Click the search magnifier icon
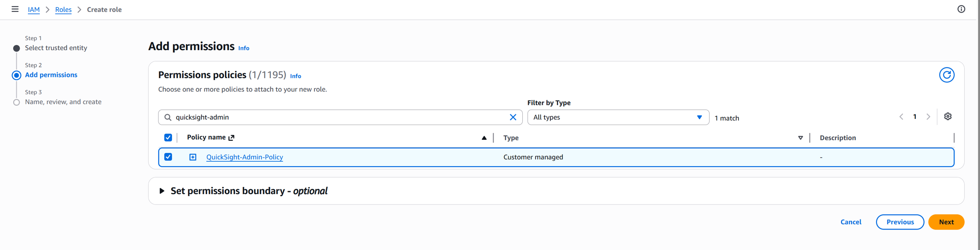Viewport: 980px width, 250px height. point(168,117)
